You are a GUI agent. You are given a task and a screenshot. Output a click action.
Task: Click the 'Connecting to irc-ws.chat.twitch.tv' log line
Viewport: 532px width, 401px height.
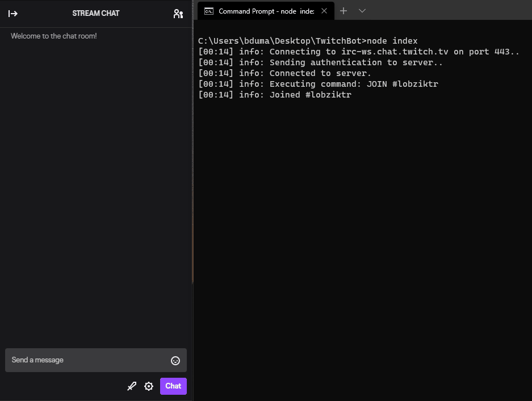click(x=359, y=52)
